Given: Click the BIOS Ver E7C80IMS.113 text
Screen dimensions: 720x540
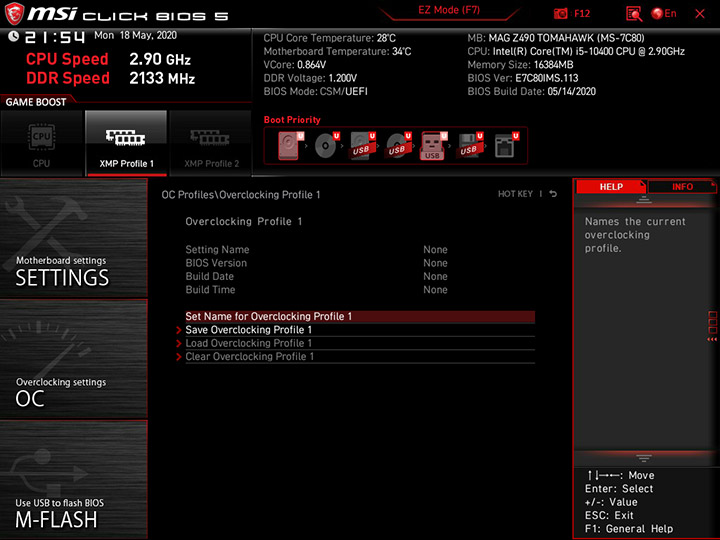Looking at the screenshot, I should point(523,78).
